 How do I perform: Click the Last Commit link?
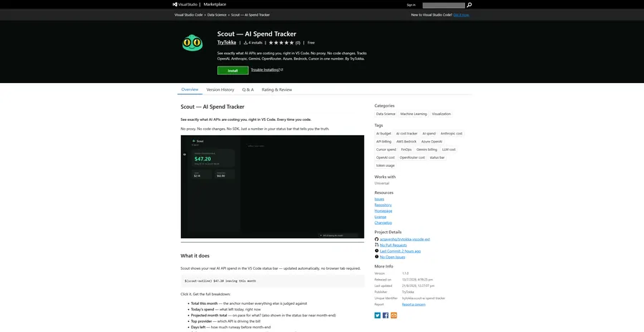coord(400,251)
